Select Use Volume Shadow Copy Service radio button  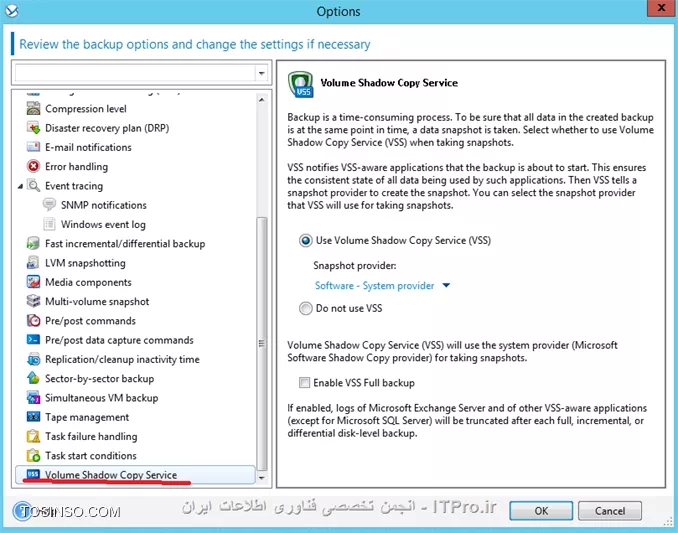click(306, 240)
